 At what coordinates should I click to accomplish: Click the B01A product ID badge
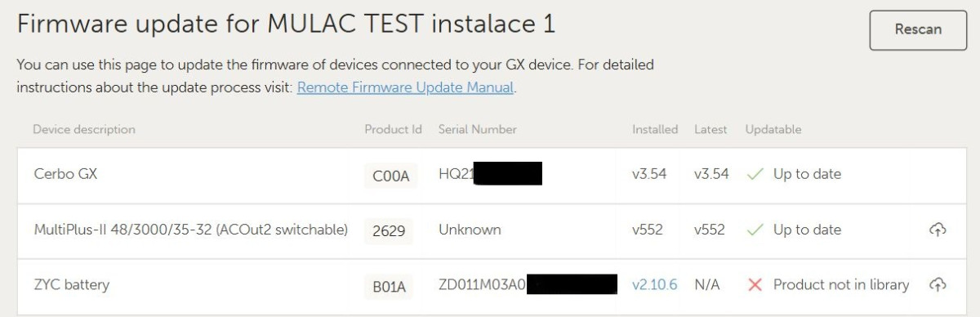coord(390,287)
